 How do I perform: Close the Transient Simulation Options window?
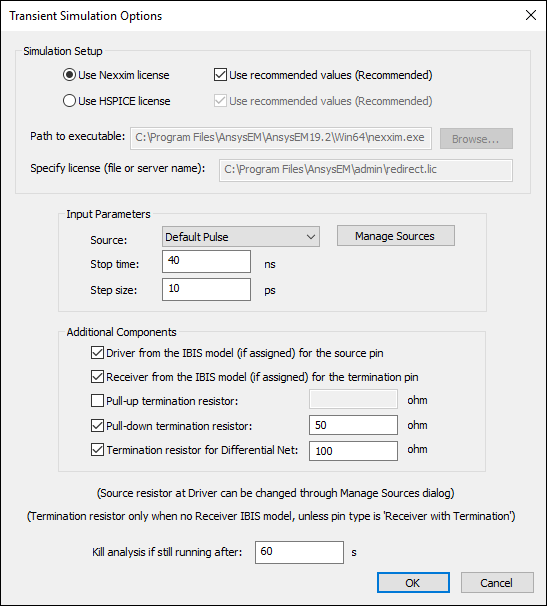coord(531,15)
